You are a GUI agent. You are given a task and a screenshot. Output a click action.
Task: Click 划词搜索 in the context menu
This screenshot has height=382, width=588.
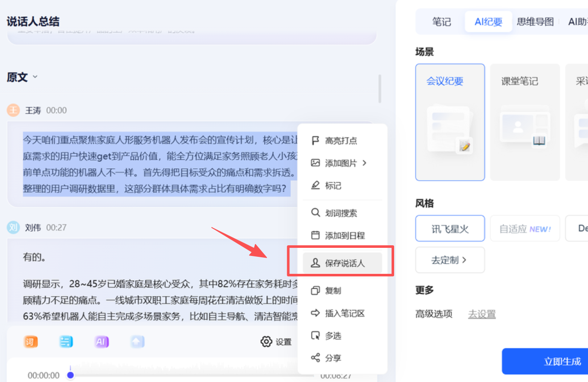[340, 213]
